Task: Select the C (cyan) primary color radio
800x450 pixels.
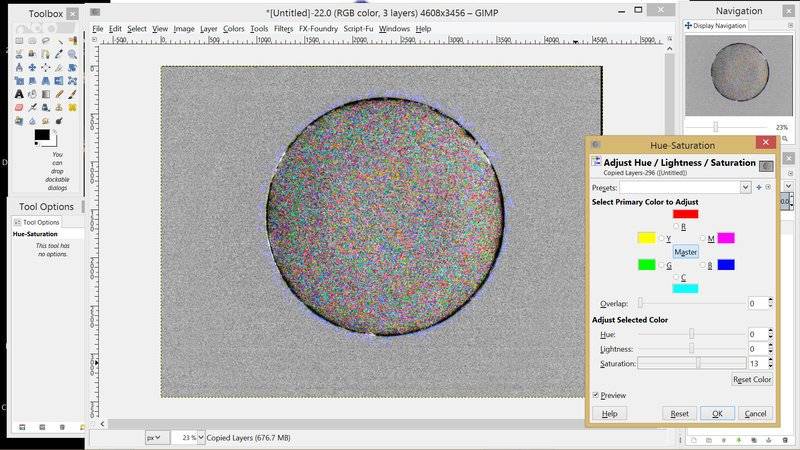Action: [677, 277]
